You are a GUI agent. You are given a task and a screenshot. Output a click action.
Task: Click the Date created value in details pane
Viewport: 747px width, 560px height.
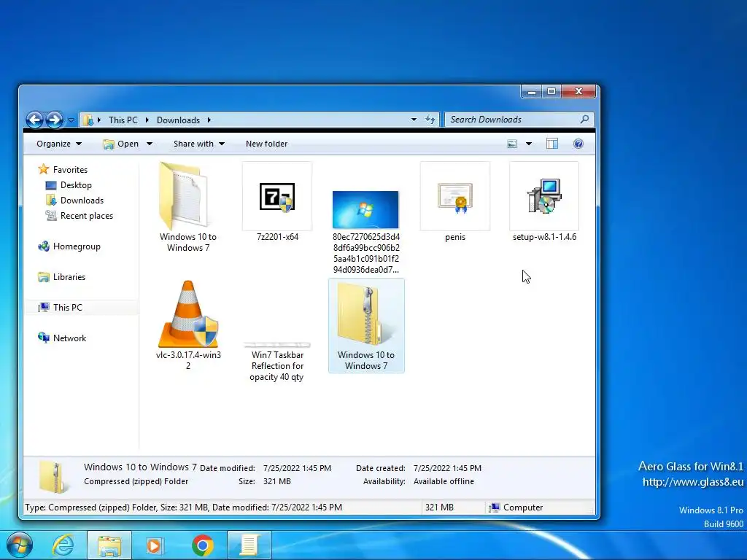pyautogui.click(x=447, y=468)
